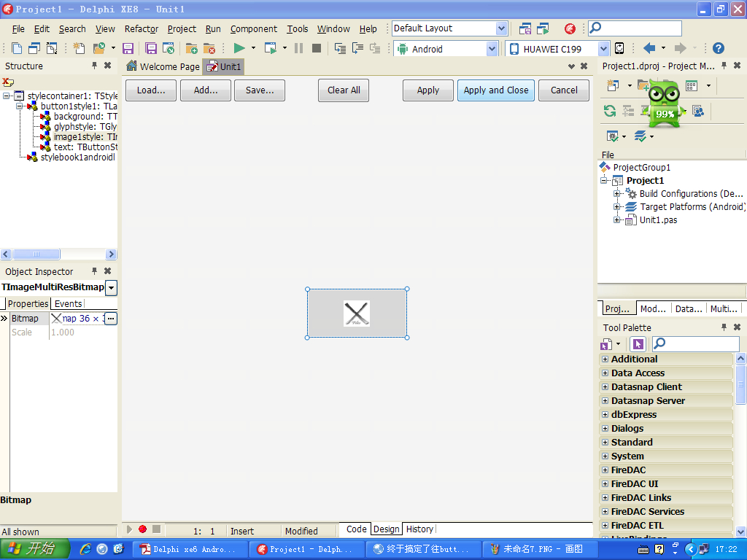
Task: Click the Open Project folder icon
Action: (98, 48)
